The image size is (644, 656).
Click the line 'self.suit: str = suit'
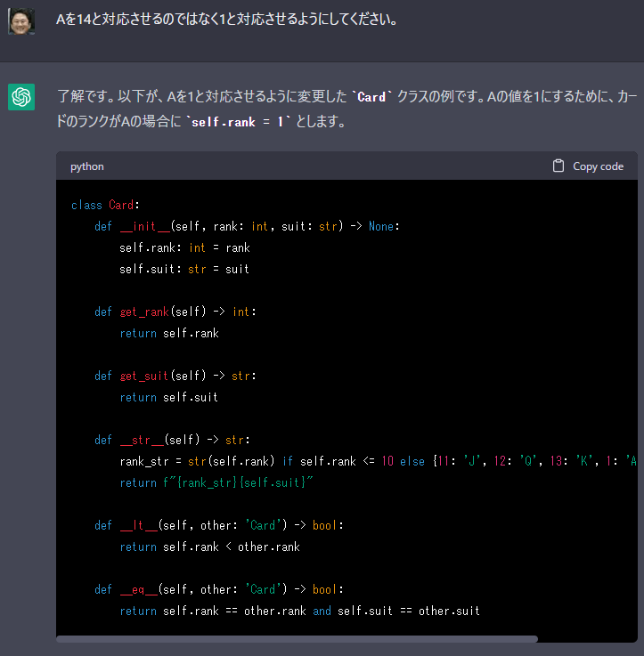(184, 269)
